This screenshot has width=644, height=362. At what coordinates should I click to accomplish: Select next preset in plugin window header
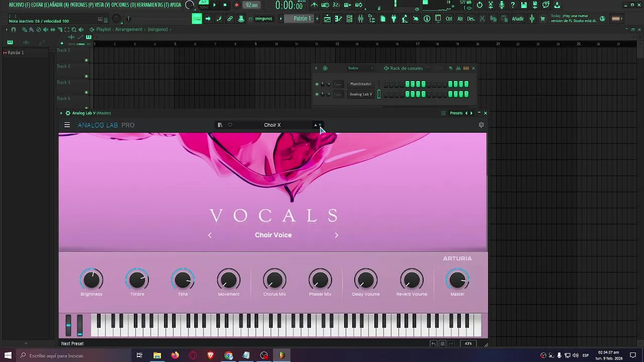471,113
